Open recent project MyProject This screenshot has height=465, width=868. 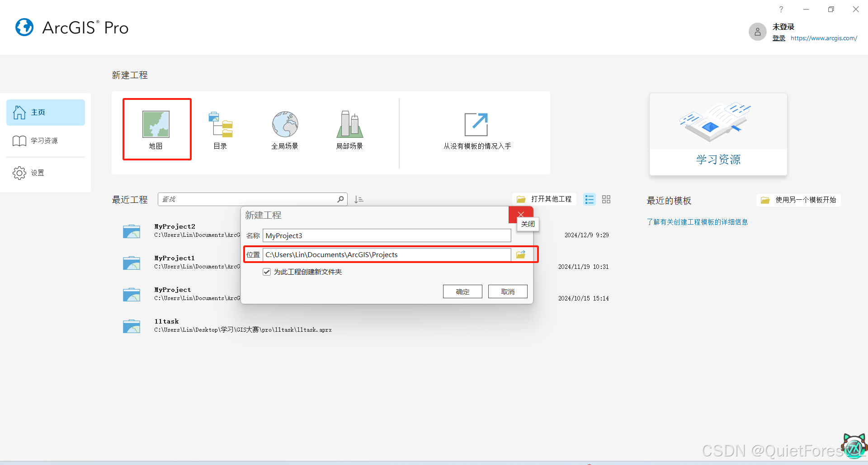[173, 290]
